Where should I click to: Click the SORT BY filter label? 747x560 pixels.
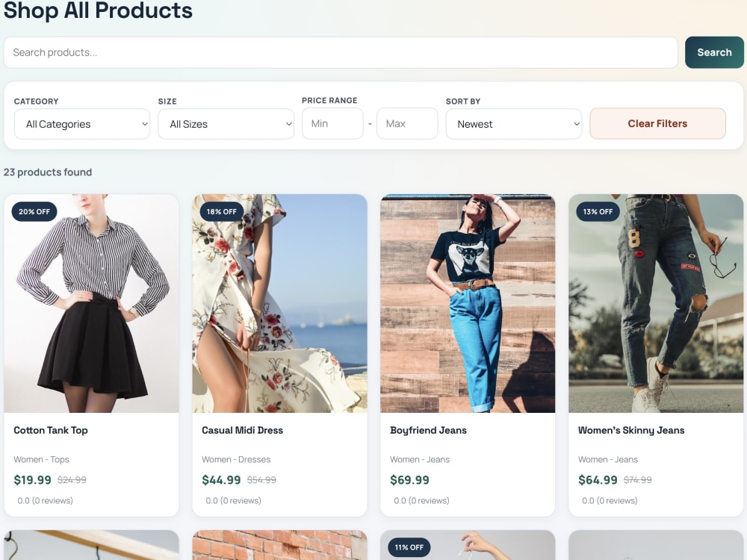point(463,102)
